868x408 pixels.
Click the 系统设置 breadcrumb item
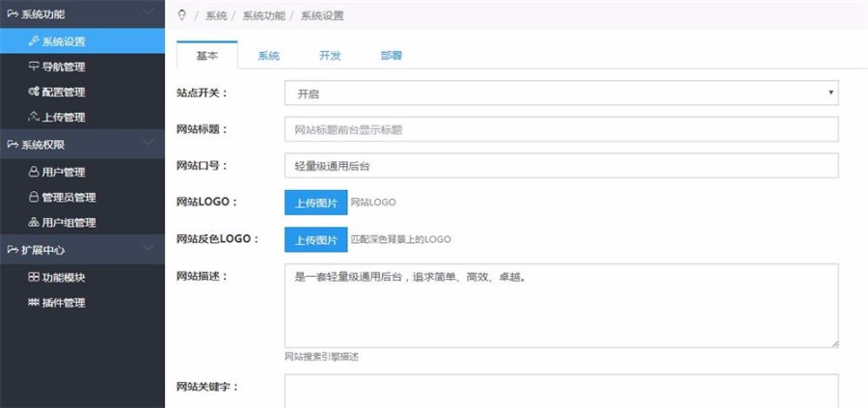click(x=322, y=15)
